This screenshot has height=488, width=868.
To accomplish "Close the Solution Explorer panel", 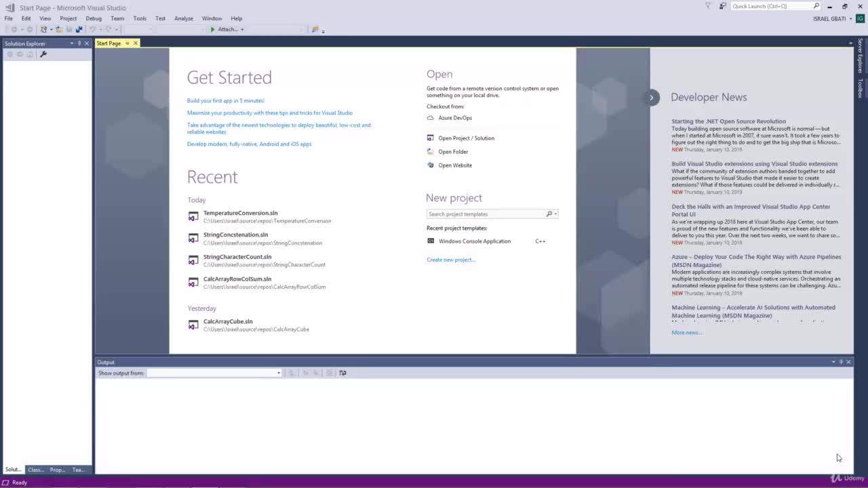I will [x=87, y=43].
